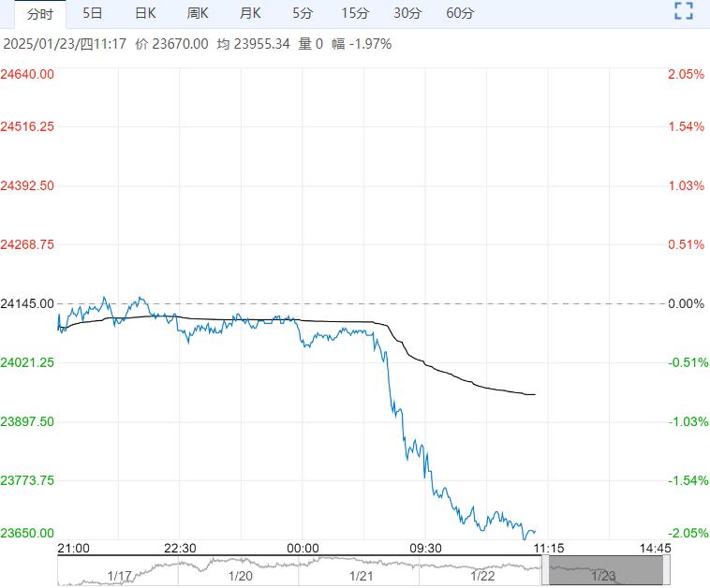Click the shaded 1/23 selected range
The height and width of the screenshot is (588, 710).
pos(604,570)
